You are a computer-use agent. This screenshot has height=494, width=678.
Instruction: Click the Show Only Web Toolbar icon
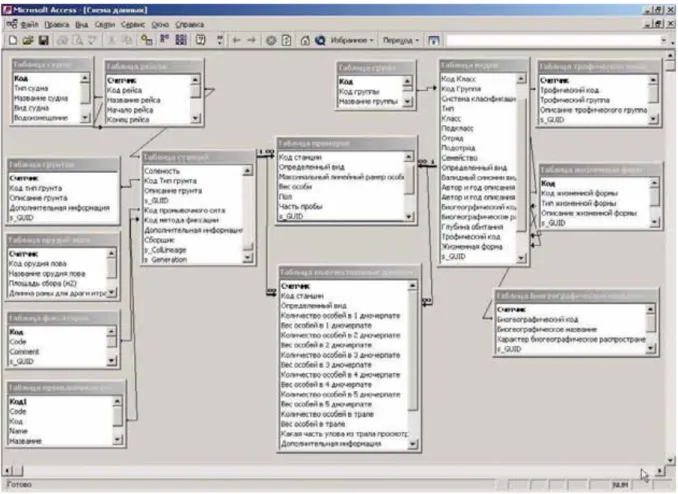433,40
